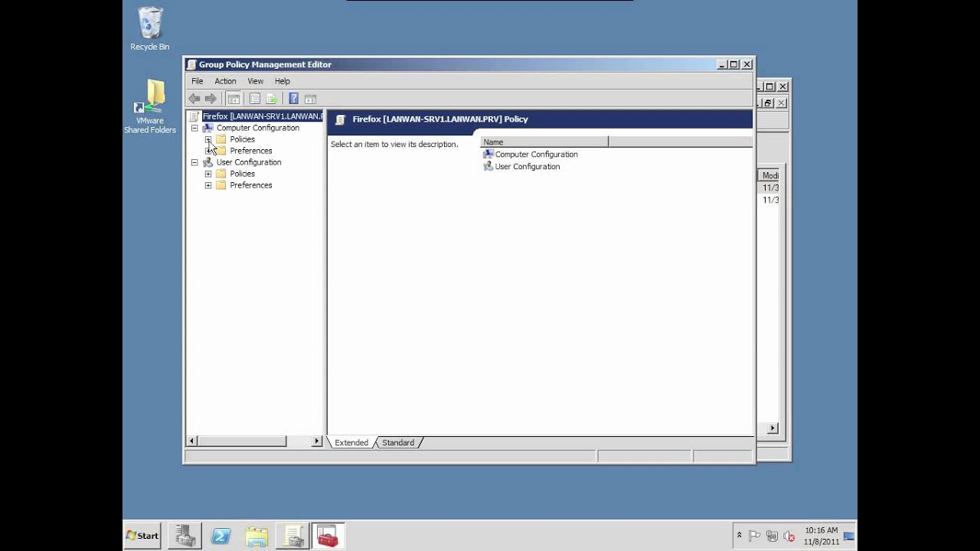This screenshot has width=980, height=551.
Task: Click the Back navigation arrow in the toolbar
Action: tap(194, 98)
